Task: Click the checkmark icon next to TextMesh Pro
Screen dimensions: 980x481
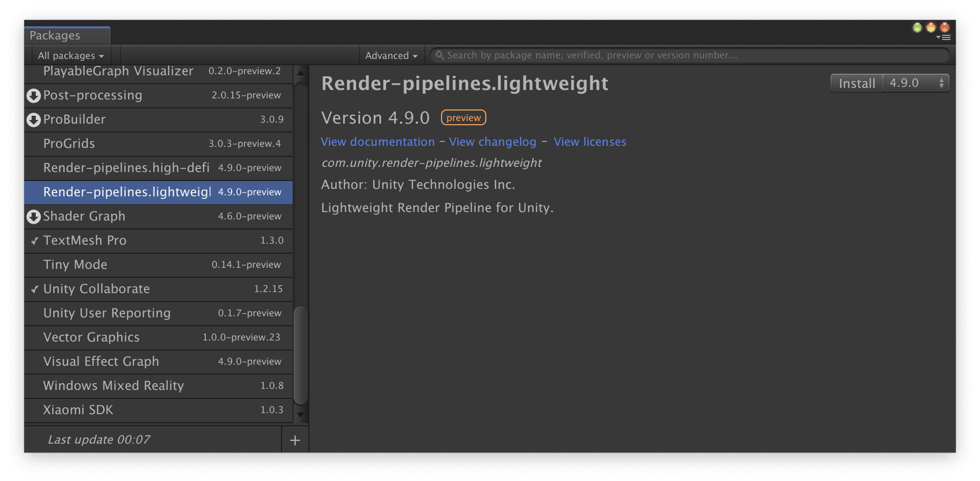Action: [x=35, y=241]
